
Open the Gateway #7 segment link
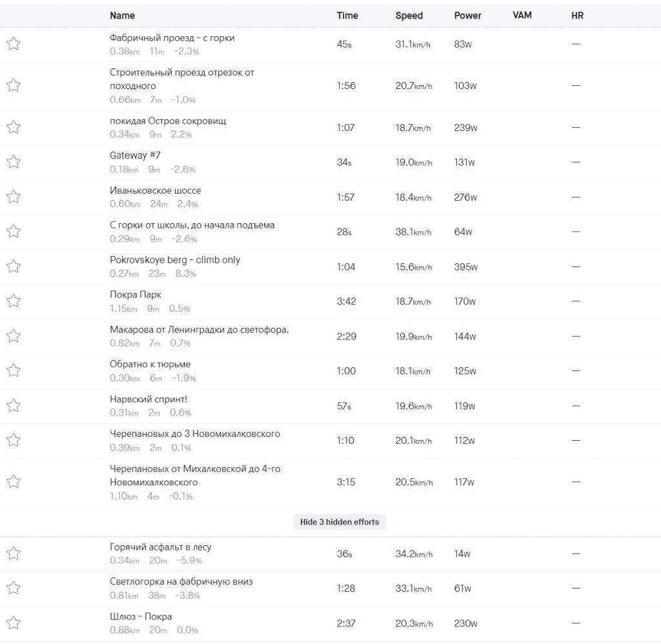135,155
